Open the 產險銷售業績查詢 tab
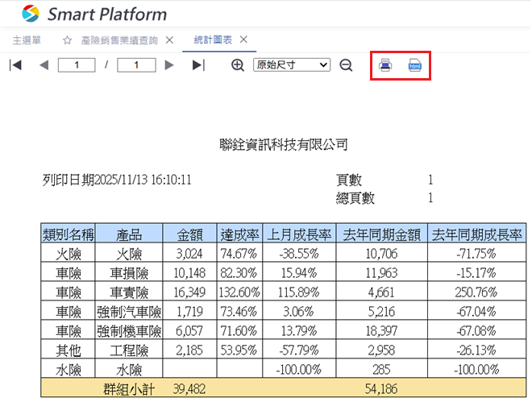 click(x=120, y=40)
